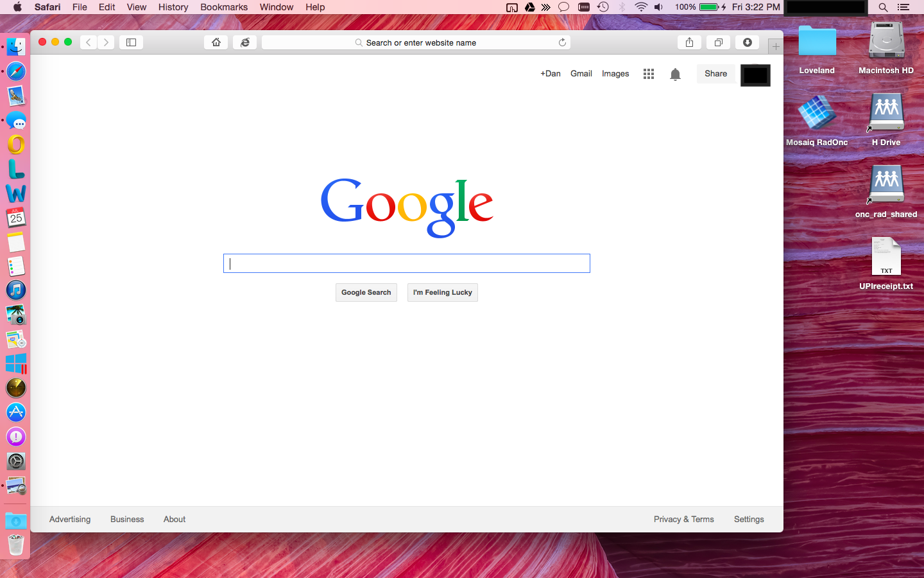Screen dimensions: 924x578
Task: Show the Safari sidebar
Action: (x=131, y=42)
